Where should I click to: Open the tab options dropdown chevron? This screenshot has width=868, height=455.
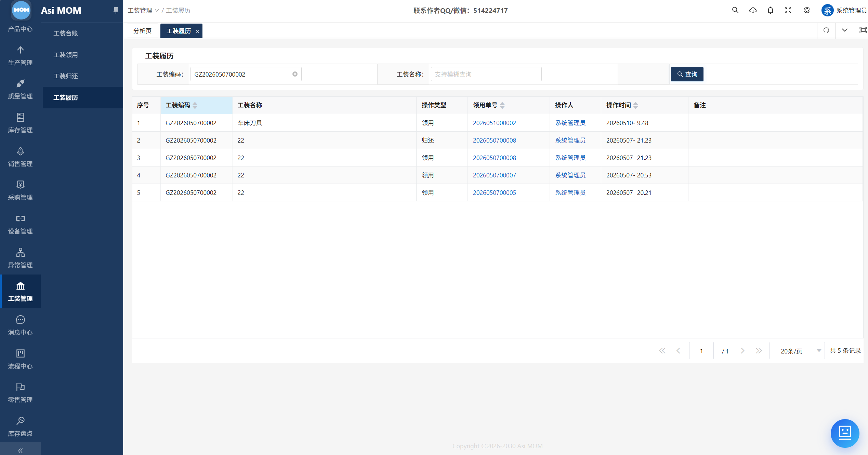pos(844,30)
